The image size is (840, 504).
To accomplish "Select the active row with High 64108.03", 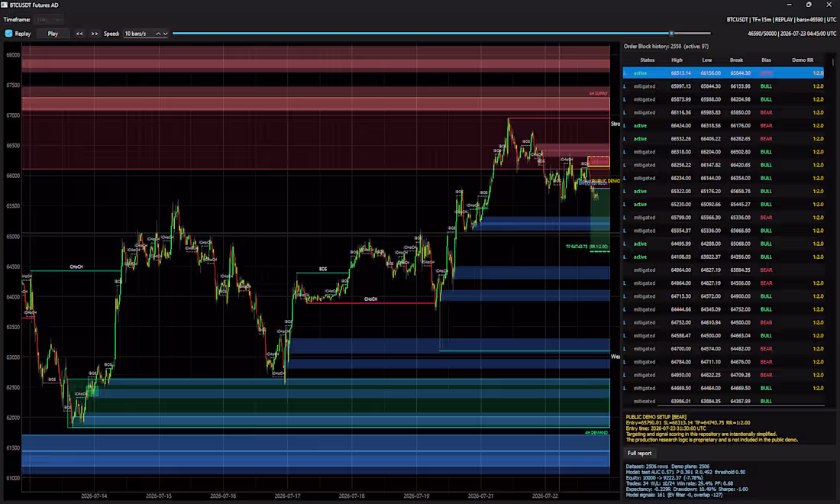I will (723, 257).
